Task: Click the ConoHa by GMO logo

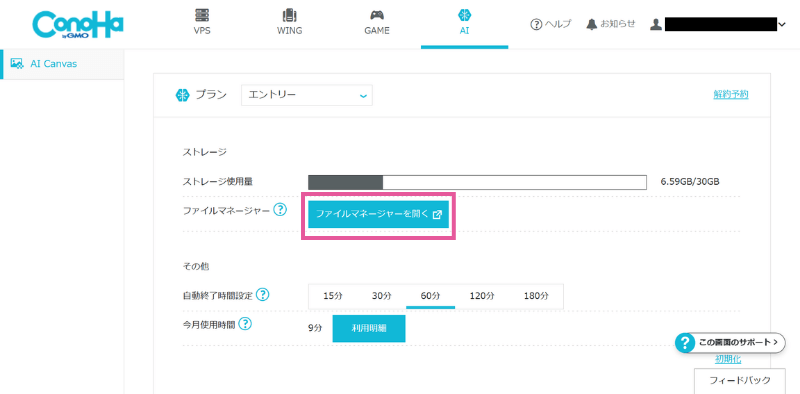Action: pyautogui.click(x=78, y=25)
